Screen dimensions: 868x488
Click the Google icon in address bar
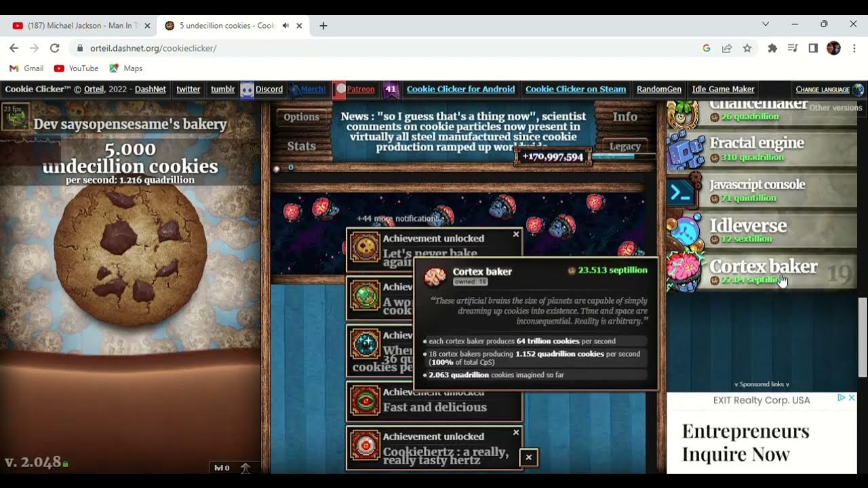706,48
